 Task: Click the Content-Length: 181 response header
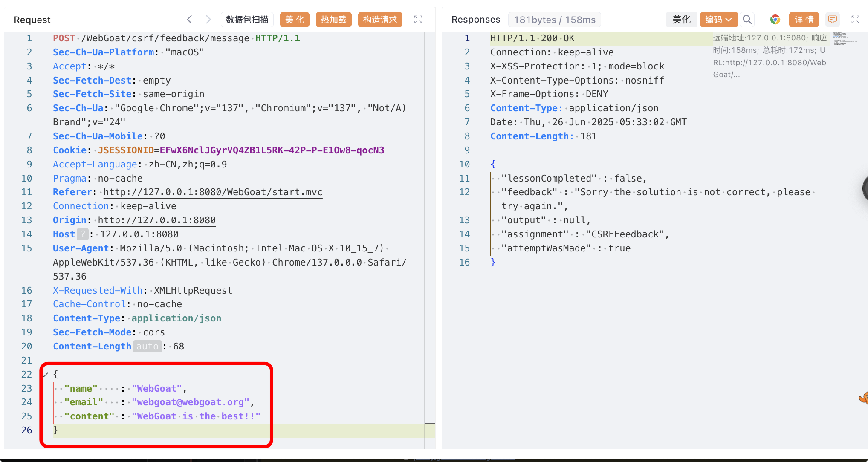coord(544,136)
